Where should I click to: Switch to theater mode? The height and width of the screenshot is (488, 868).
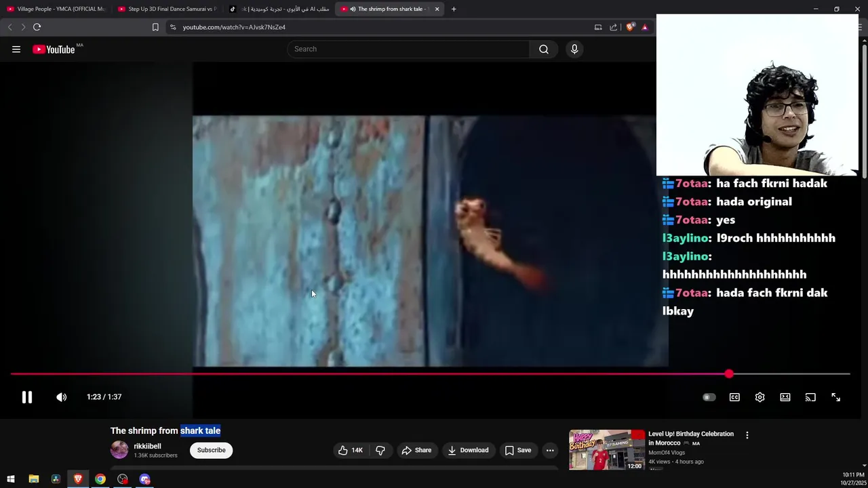(x=785, y=397)
